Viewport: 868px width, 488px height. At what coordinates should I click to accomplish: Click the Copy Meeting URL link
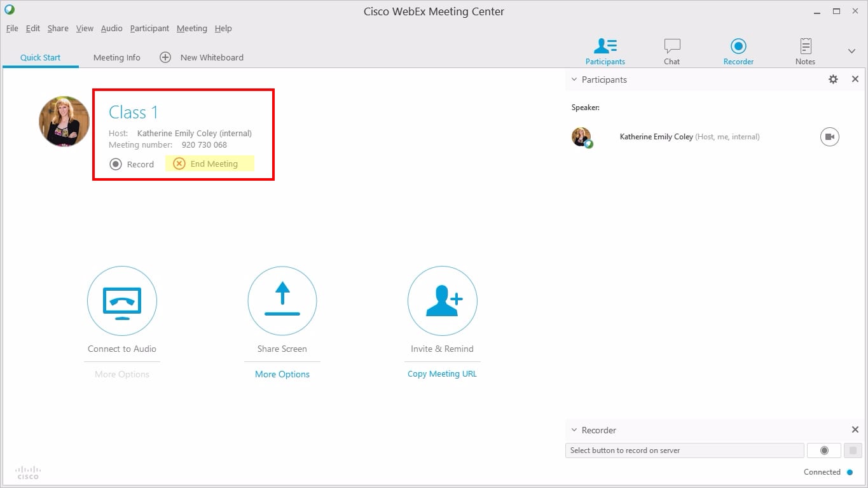(442, 373)
